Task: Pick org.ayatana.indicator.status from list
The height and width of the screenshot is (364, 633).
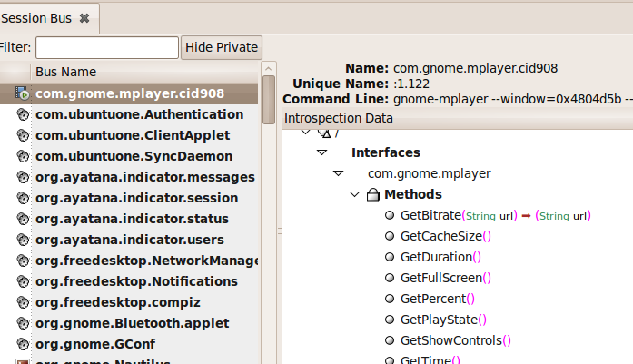Action: point(132,219)
